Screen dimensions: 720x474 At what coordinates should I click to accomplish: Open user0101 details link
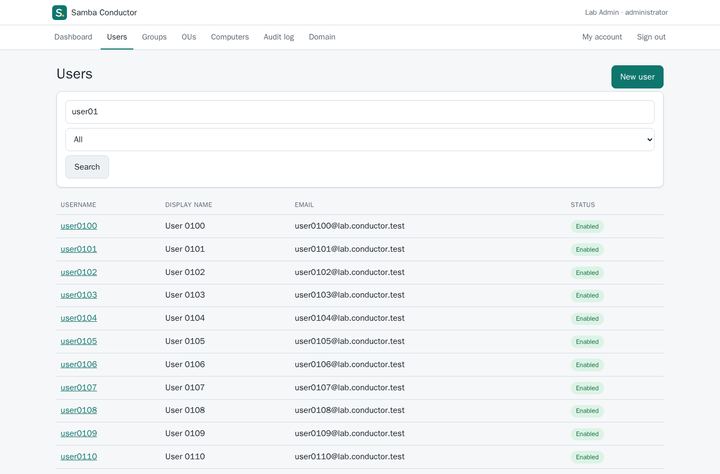[79, 249]
